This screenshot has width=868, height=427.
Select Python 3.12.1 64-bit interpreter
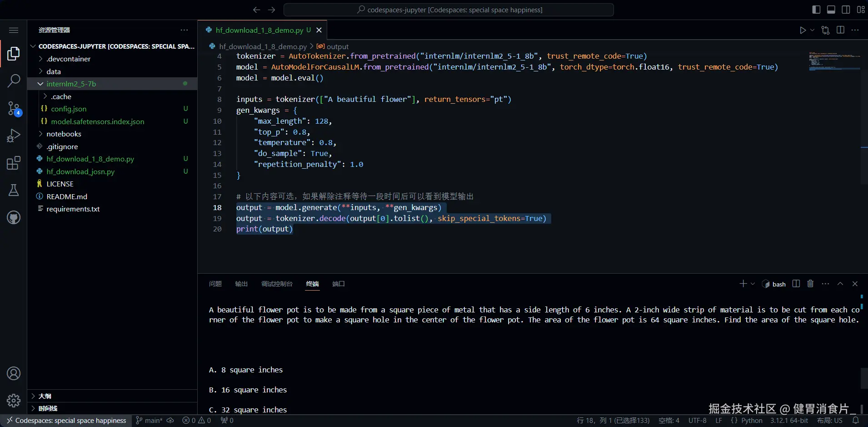[789, 421]
